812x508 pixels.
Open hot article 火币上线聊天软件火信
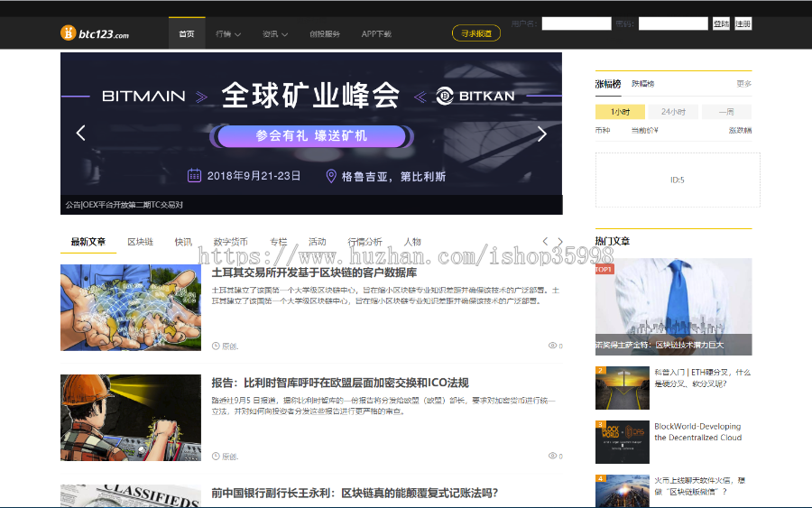coord(699,486)
